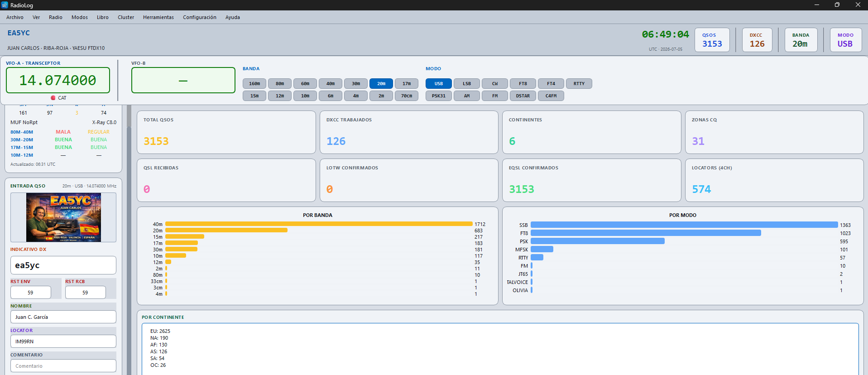Click the FT8 bar in Por Modo chart
The image size is (868, 375).
point(646,233)
